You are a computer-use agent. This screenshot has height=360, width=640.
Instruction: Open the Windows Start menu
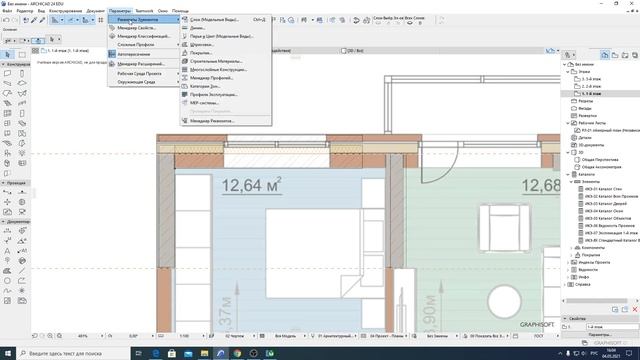(8, 353)
